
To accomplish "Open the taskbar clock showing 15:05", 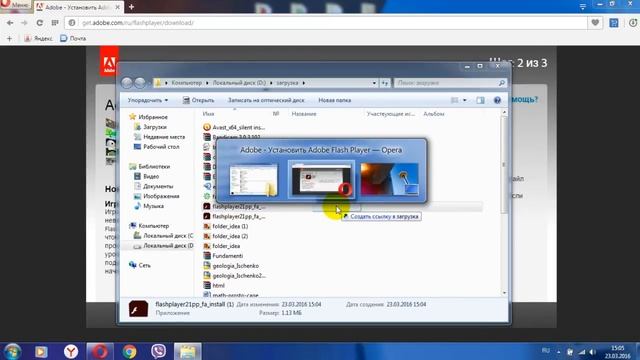I will (x=617, y=352).
